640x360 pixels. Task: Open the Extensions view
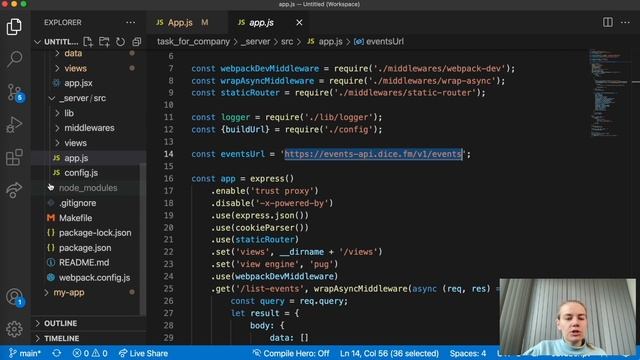coord(14,157)
